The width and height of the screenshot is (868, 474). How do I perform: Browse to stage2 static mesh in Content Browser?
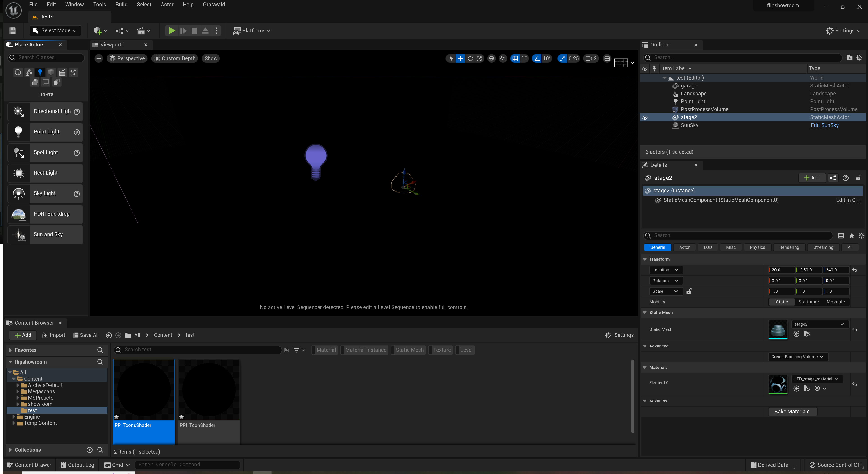[x=806, y=334]
